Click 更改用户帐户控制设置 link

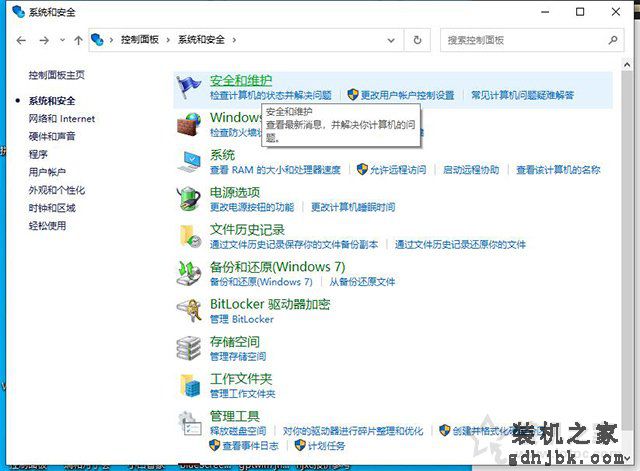407,95
